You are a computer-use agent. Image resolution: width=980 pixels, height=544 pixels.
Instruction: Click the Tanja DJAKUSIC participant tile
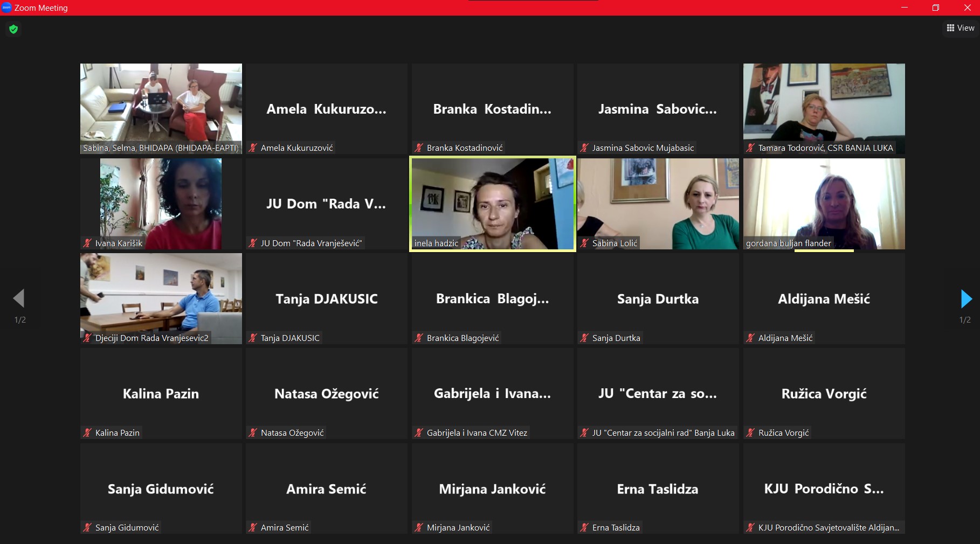[327, 298]
